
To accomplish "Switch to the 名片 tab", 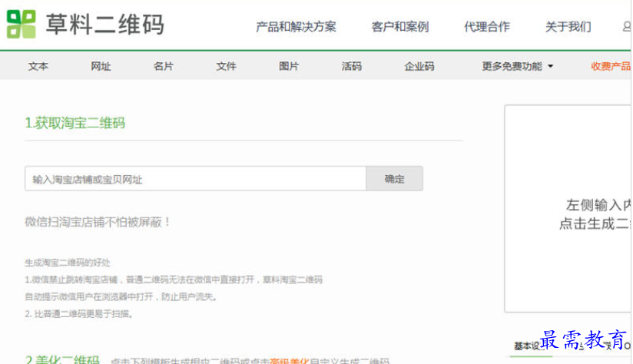I will pos(163,66).
